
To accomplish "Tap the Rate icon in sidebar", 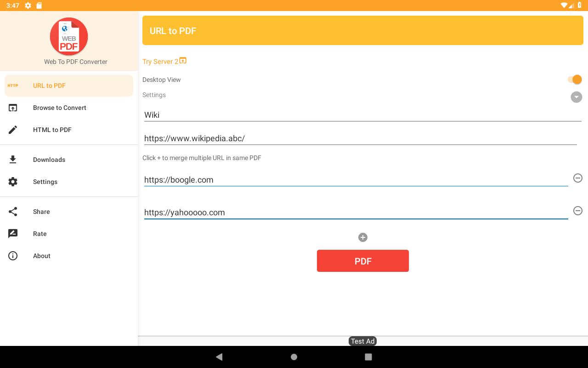I will tap(13, 234).
